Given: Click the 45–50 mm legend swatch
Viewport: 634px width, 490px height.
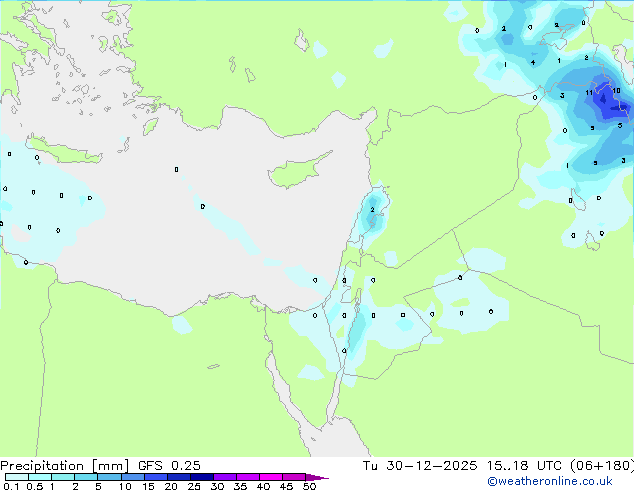Looking at the screenshot, I should coord(293,477).
